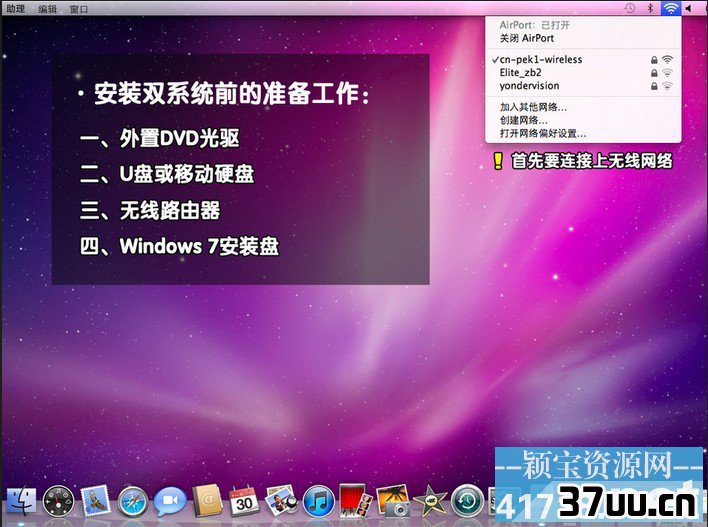Open Address Book in the dock
The width and height of the screenshot is (708, 527).
[207, 500]
